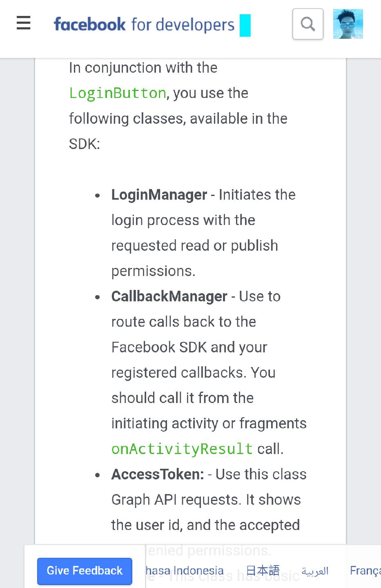Click the green LoginButton code reference
Image resolution: width=381 pixels, height=588 pixels.
[118, 93]
